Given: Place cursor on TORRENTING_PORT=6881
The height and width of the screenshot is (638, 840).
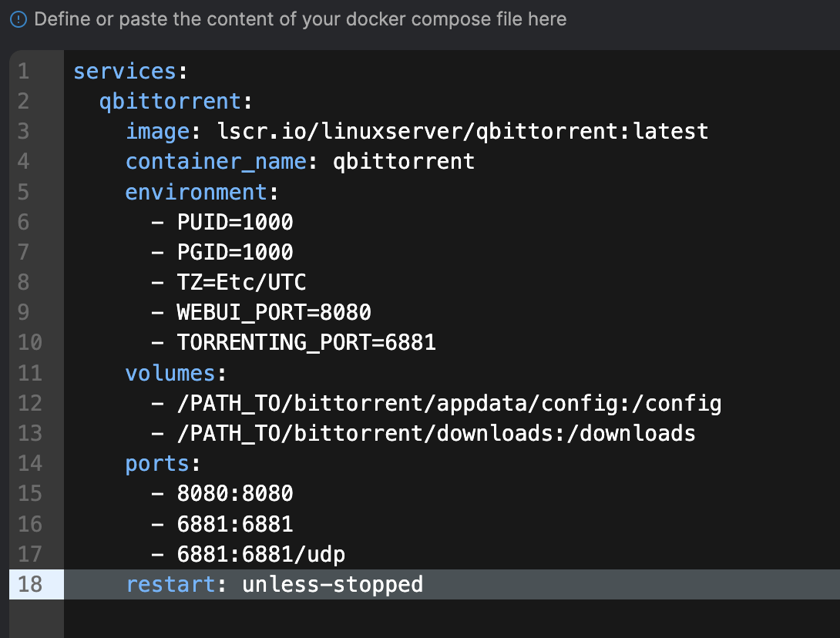Looking at the screenshot, I should pos(306,342).
